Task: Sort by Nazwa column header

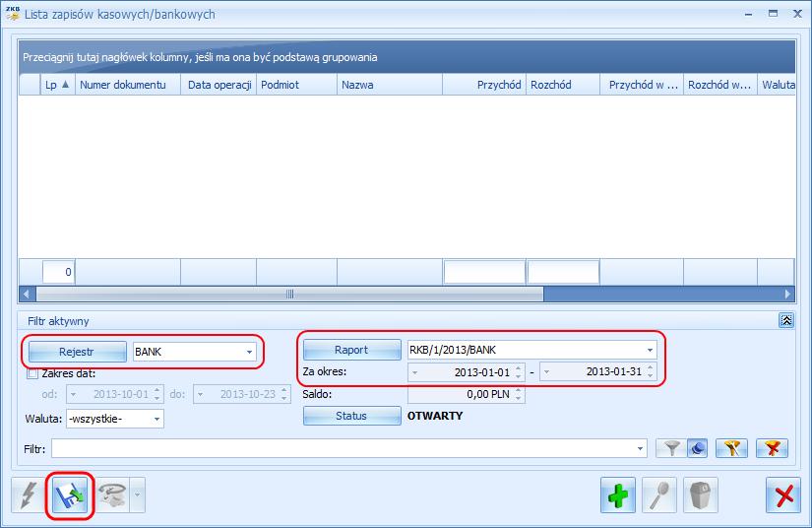Action: point(390,85)
